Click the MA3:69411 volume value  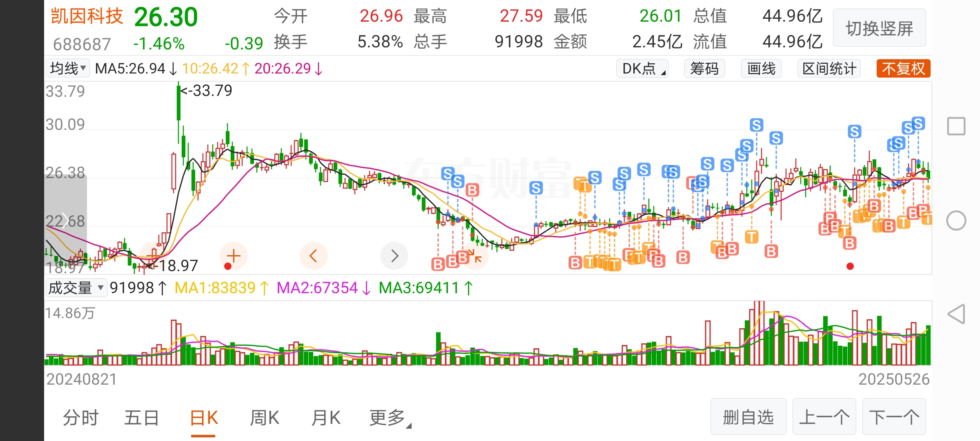(x=419, y=288)
